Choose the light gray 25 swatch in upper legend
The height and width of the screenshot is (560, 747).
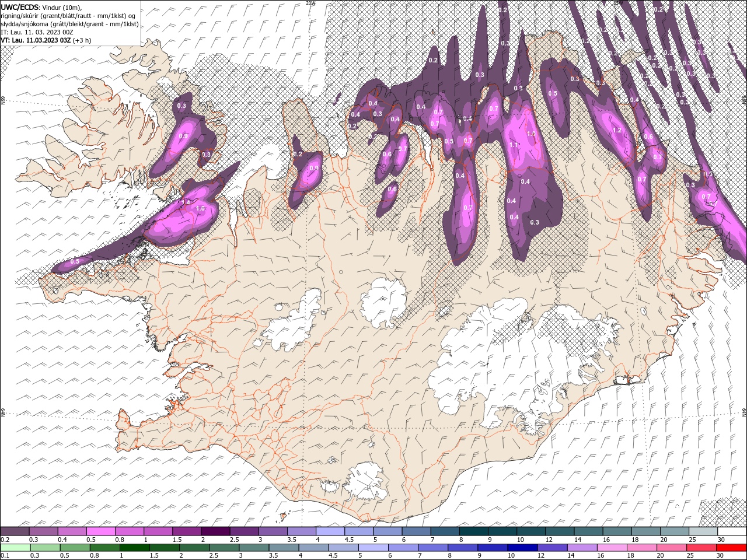[x=704, y=531]
